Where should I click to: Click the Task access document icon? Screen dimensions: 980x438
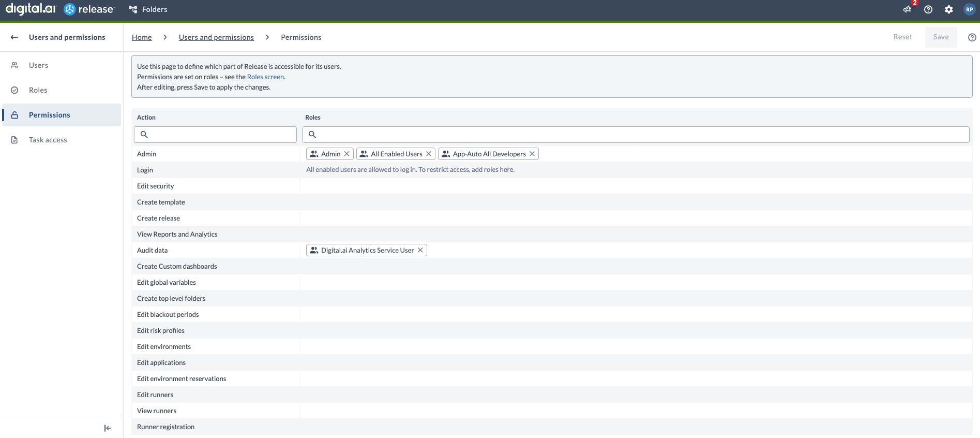coord(14,140)
